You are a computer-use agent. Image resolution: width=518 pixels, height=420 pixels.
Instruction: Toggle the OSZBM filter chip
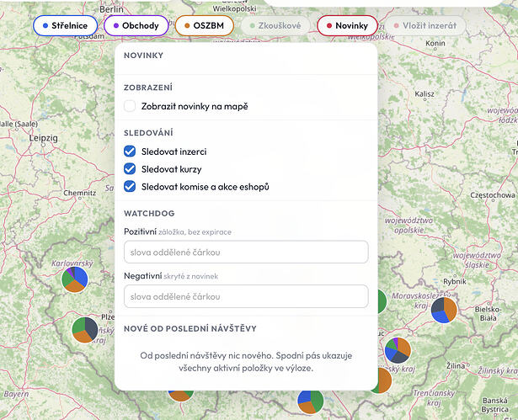(x=205, y=25)
